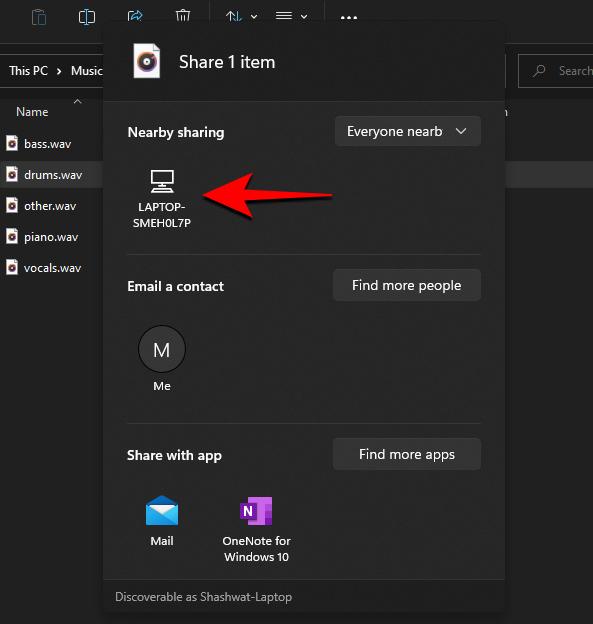Open the See more ellipsis menu
The width and height of the screenshot is (593, 624).
349,18
